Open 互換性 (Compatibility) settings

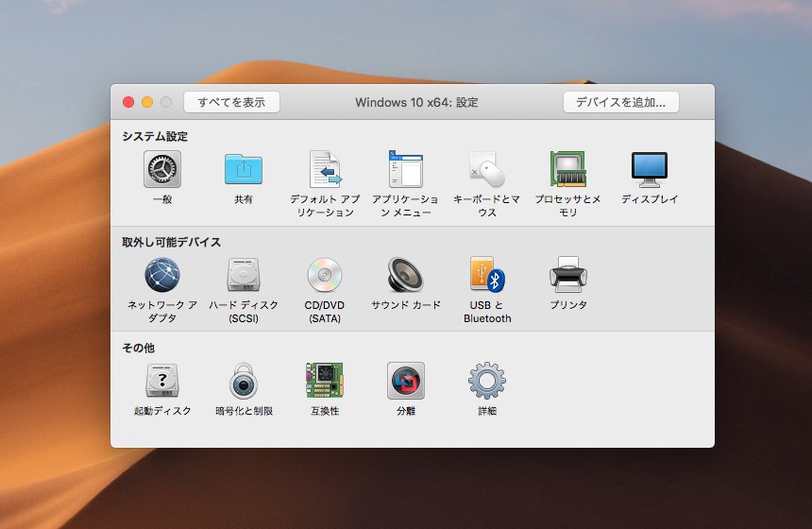[x=325, y=381]
